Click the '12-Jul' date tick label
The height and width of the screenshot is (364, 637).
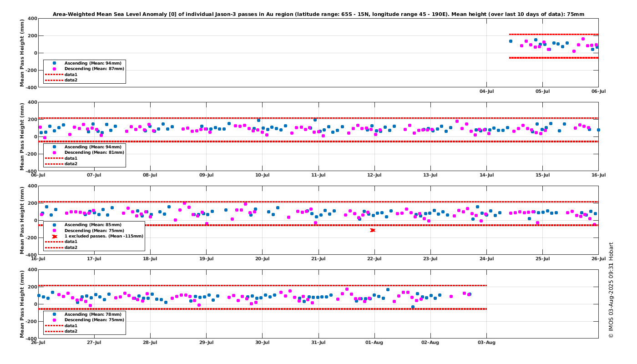374,175
